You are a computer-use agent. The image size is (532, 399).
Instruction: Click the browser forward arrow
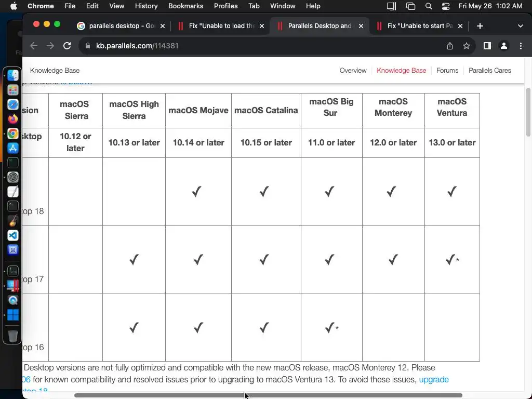tap(50, 46)
